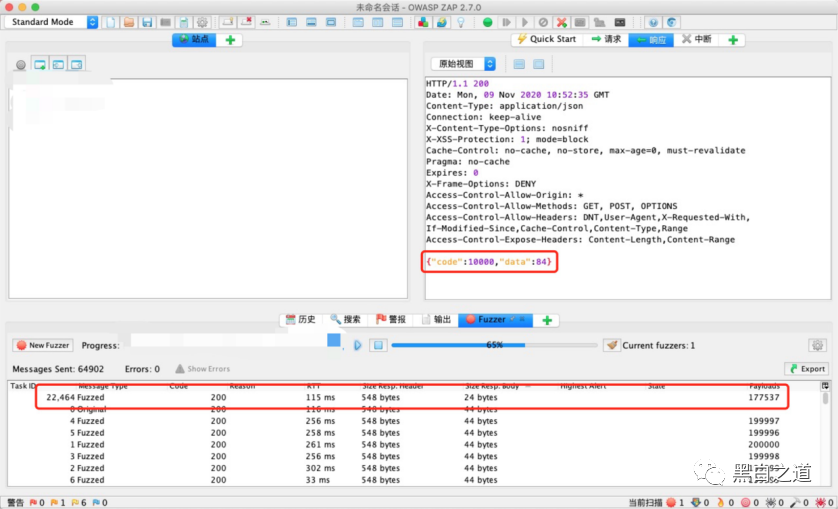Open the 警报 Alerts tab
Image resolution: width=838 pixels, height=509 pixels.
pos(391,320)
